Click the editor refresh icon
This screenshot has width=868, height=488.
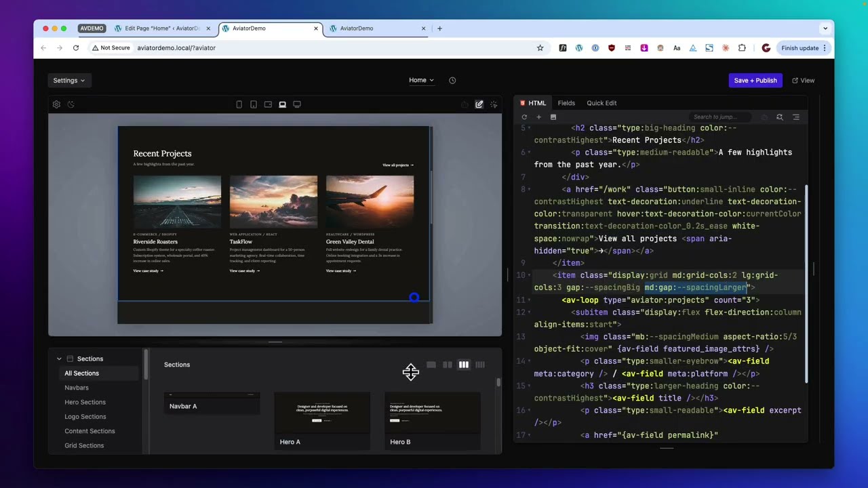524,117
